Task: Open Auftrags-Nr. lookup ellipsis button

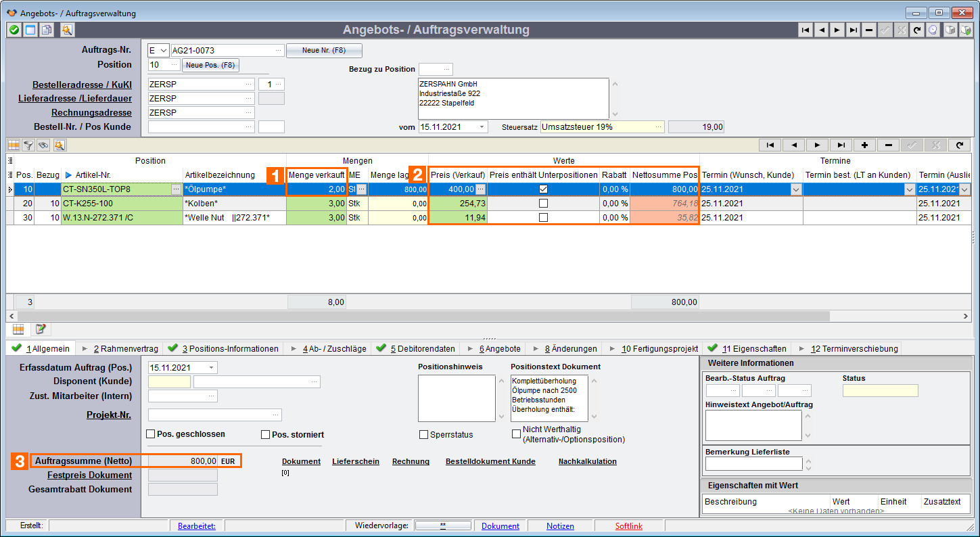Action: point(279,50)
